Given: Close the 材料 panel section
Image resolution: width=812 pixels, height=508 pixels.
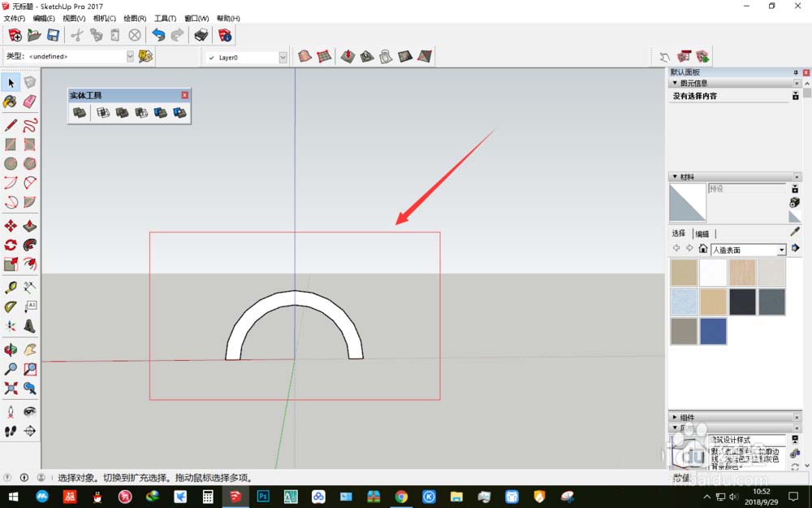Looking at the screenshot, I should pyautogui.click(x=797, y=176).
